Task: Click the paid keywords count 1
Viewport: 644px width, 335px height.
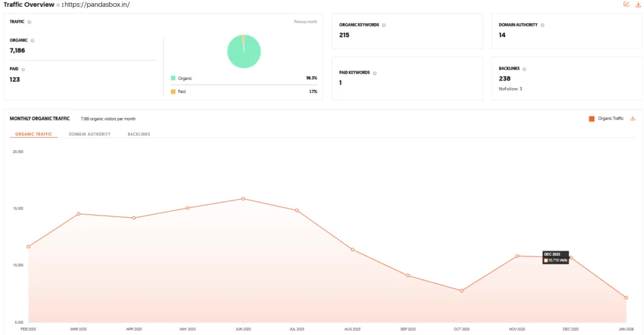Action: [340, 83]
